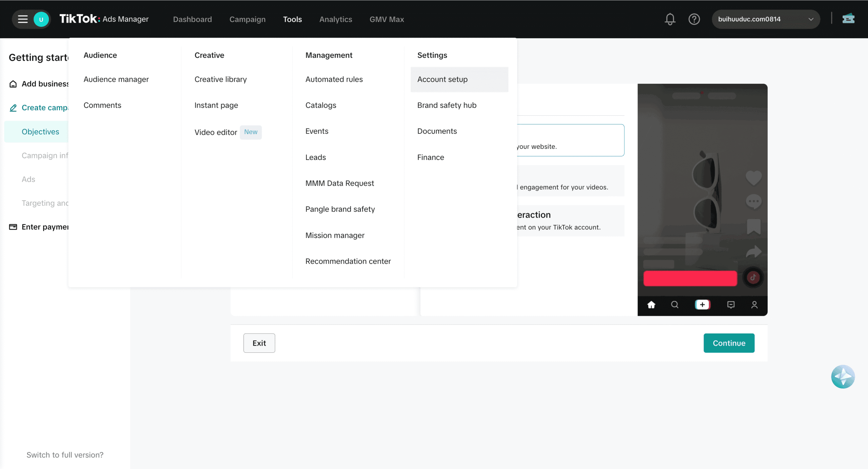Tap the heart icon in ad preview
The image size is (868, 469).
tap(753, 178)
